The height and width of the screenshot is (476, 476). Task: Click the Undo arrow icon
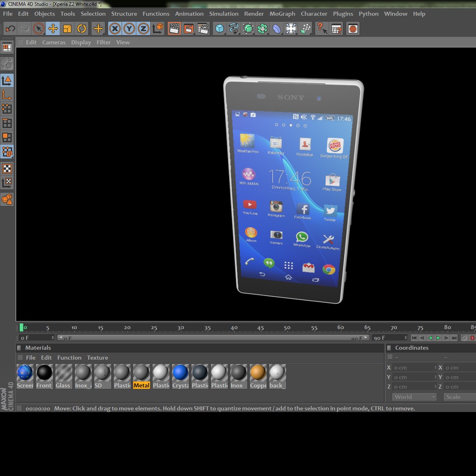tap(11, 29)
